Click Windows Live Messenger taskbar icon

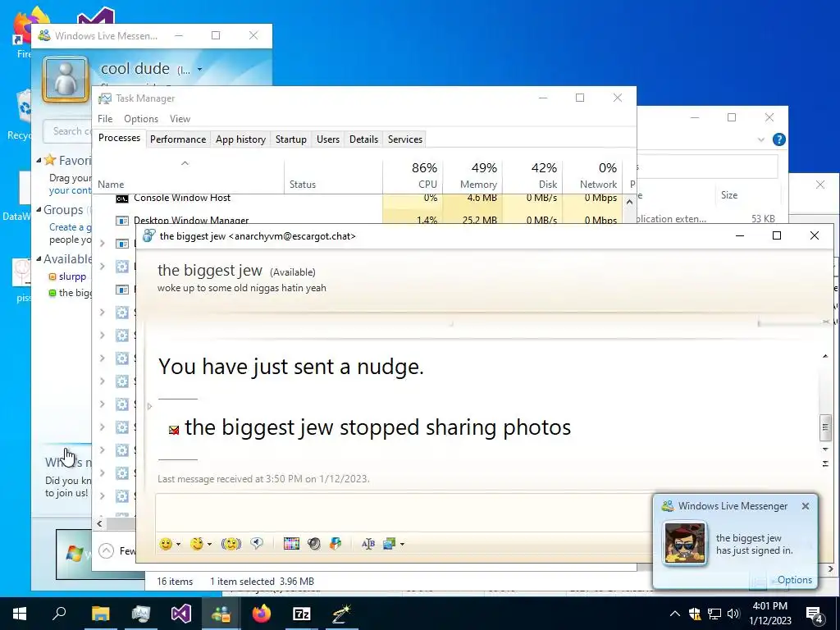[x=221, y=614]
